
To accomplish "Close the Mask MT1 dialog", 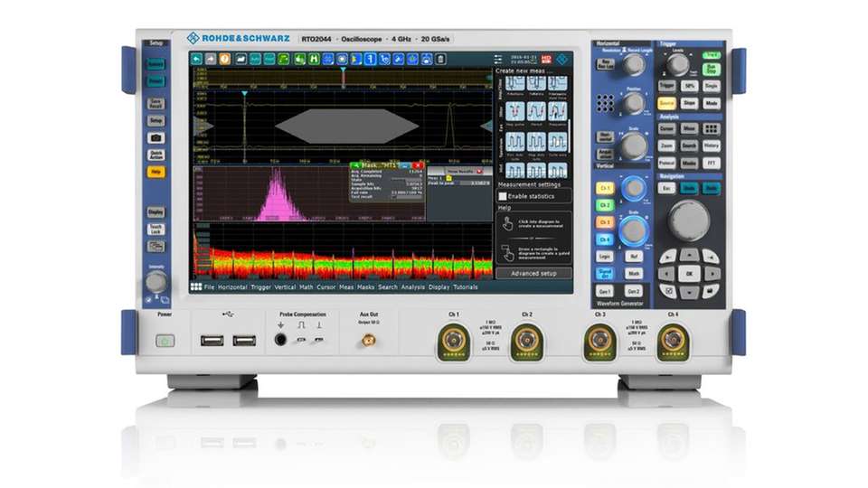I will pyautogui.click(x=418, y=164).
